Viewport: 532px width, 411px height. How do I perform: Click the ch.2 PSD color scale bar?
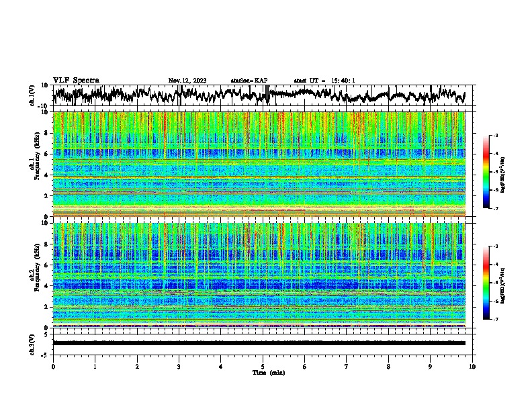pyautogui.click(x=486, y=283)
